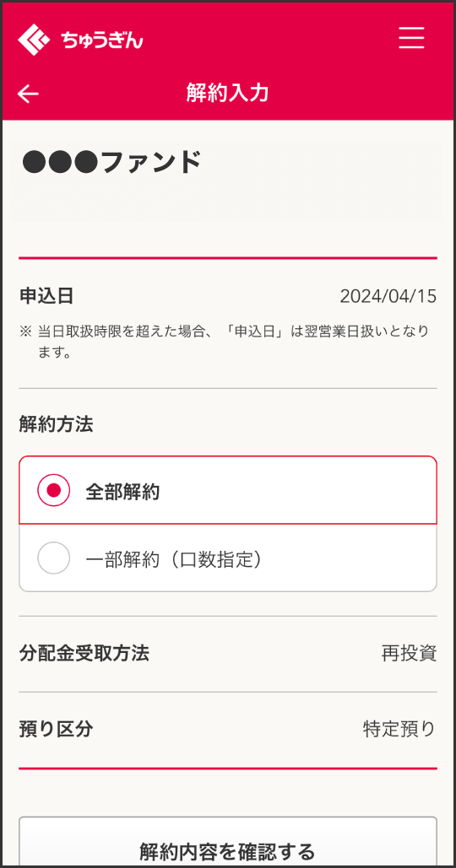
Task: Tap the back arrow icon
Action: pyautogui.click(x=28, y=94)
